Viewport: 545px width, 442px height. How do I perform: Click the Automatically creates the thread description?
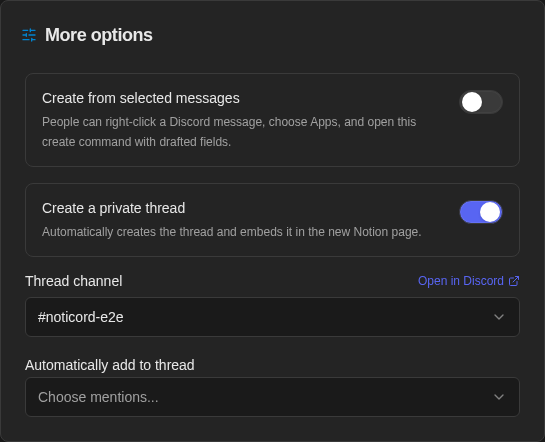(231, 232)
